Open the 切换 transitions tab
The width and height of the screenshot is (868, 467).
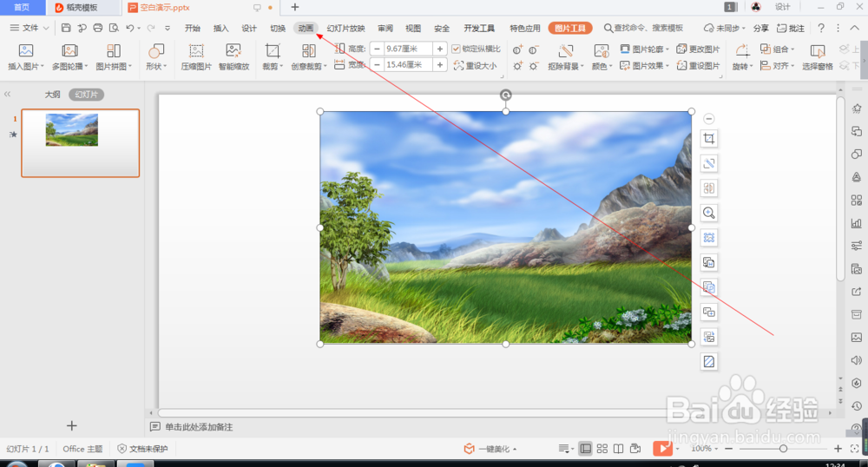click(278, 28)
